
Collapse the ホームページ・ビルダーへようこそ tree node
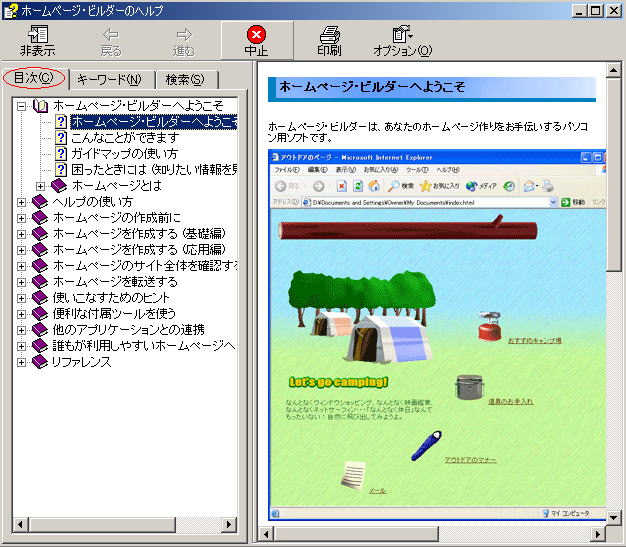tap(22, 106)
